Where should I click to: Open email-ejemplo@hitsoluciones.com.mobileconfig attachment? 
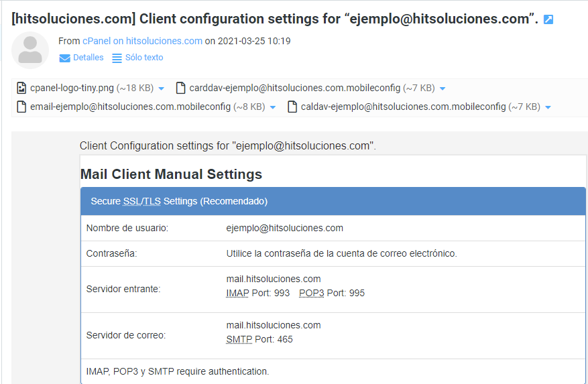click(x=130, y=107)
